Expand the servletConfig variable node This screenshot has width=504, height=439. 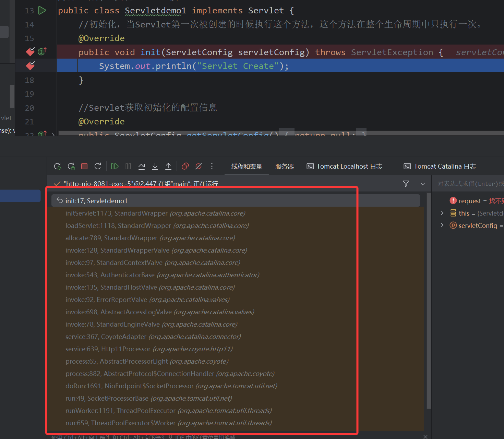coord(442,225)
